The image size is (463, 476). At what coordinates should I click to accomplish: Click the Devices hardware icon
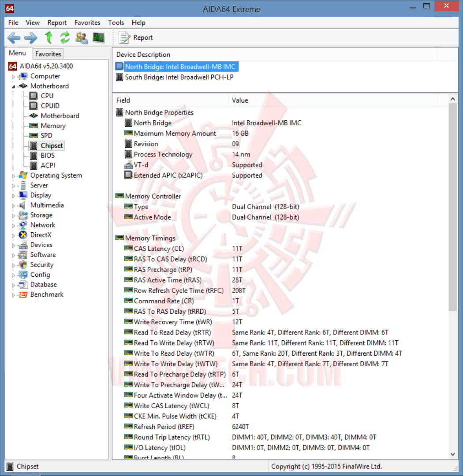pos(23,245)
